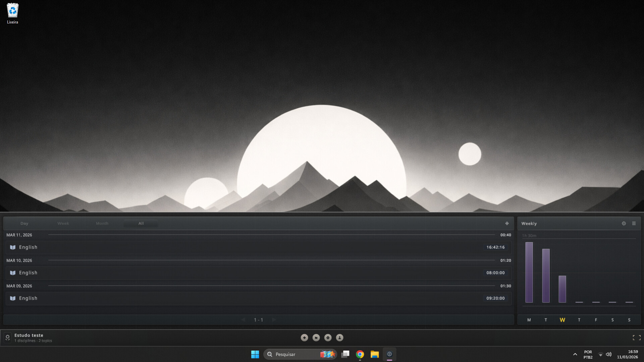Click Monday's bar in Weekly chart

pyautogui.click(x=529, y=272)
